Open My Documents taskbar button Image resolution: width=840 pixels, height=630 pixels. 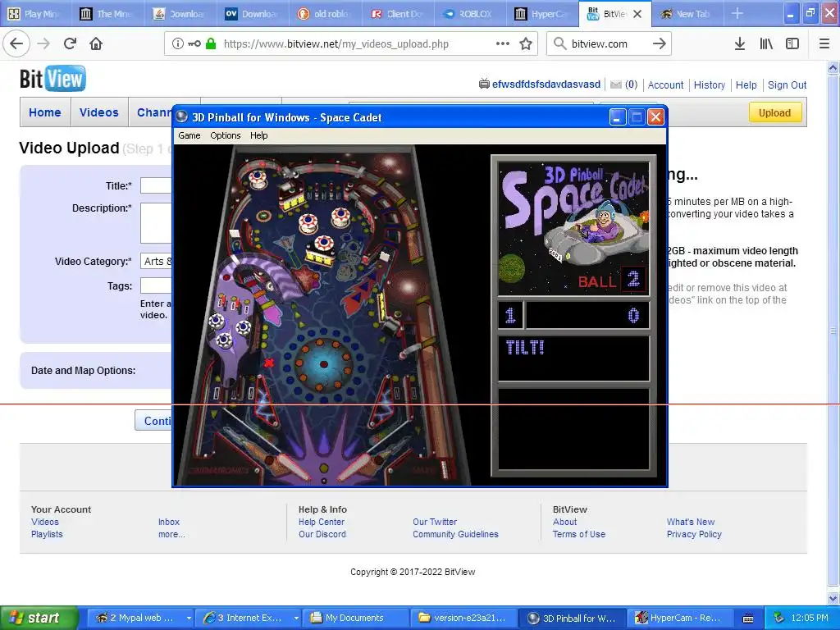coord(354,619)
